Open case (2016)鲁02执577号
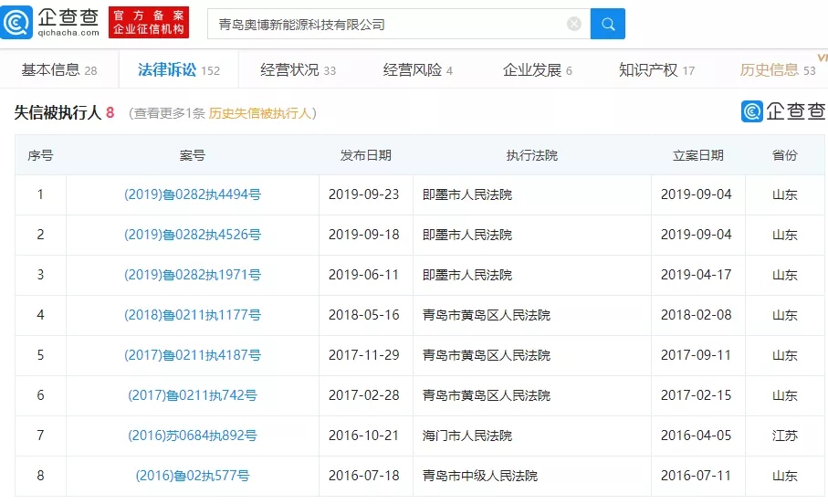This screenshot has width=828, height=504. pos(193,476)
